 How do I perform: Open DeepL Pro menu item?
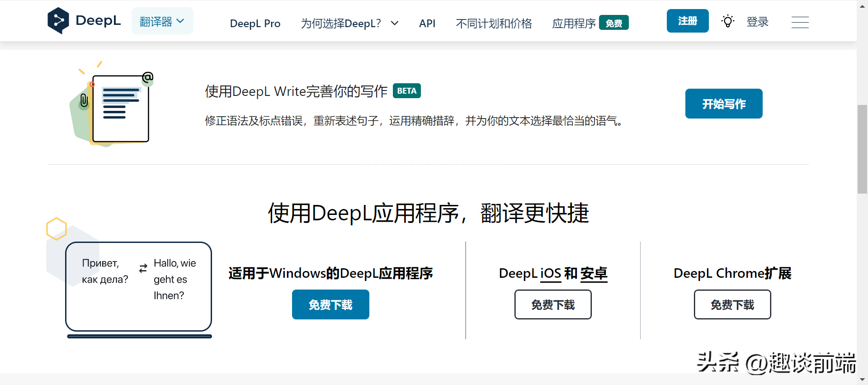pos(255,24)
